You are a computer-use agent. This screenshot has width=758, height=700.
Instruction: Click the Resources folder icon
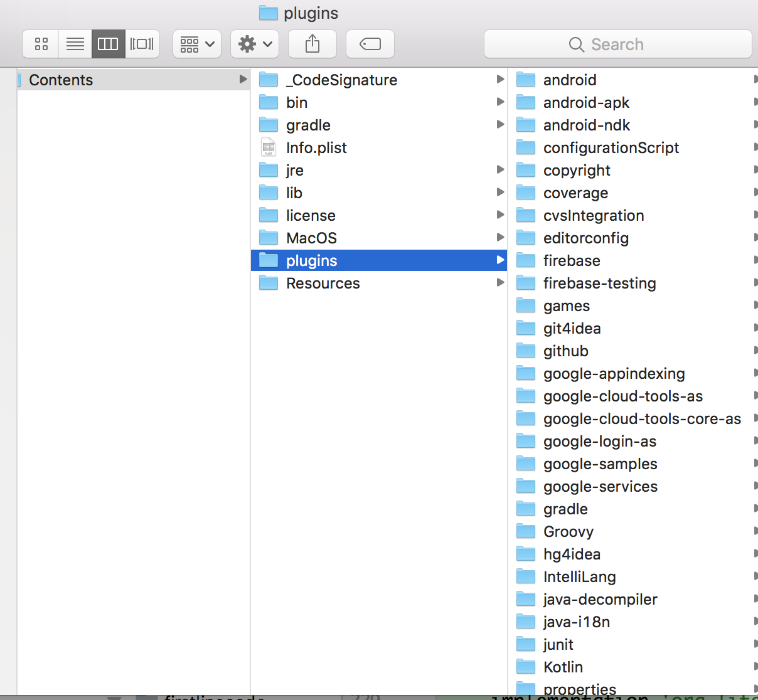coord(269,283)
